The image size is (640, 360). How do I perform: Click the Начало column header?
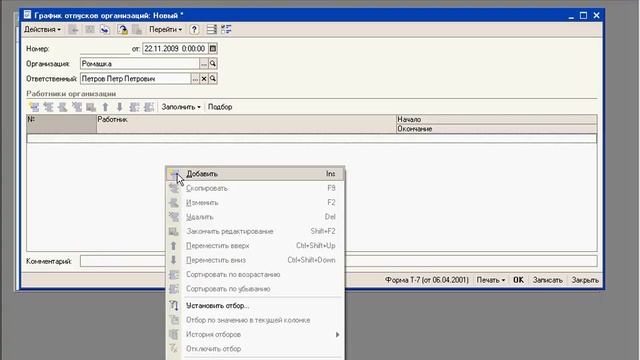(496, 120)
